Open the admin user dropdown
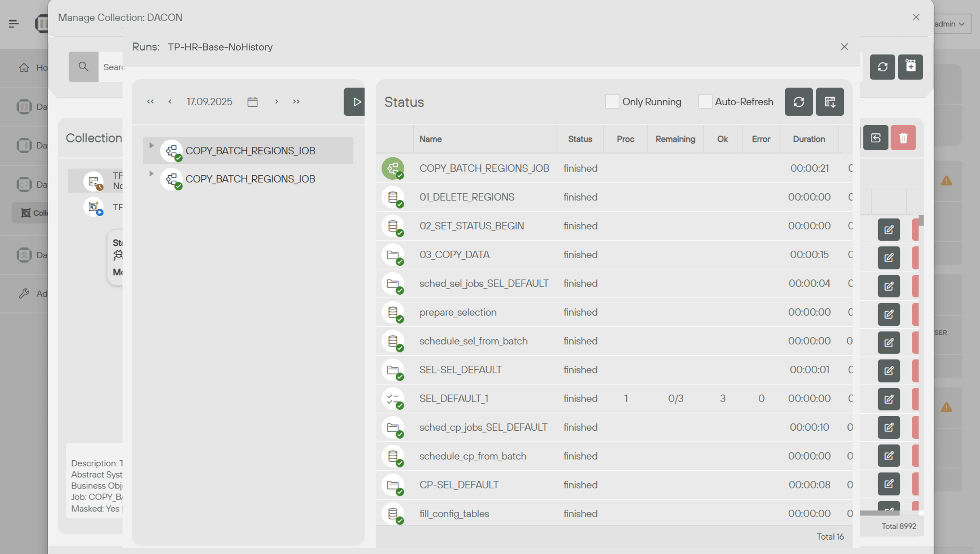980x554 pixels. click(x=950, y=24)
